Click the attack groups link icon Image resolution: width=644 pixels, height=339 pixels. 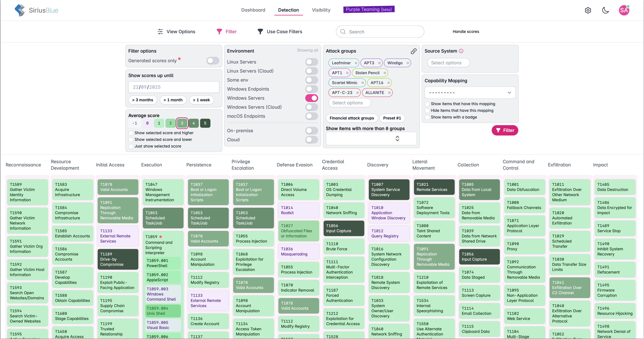(414, 51)
